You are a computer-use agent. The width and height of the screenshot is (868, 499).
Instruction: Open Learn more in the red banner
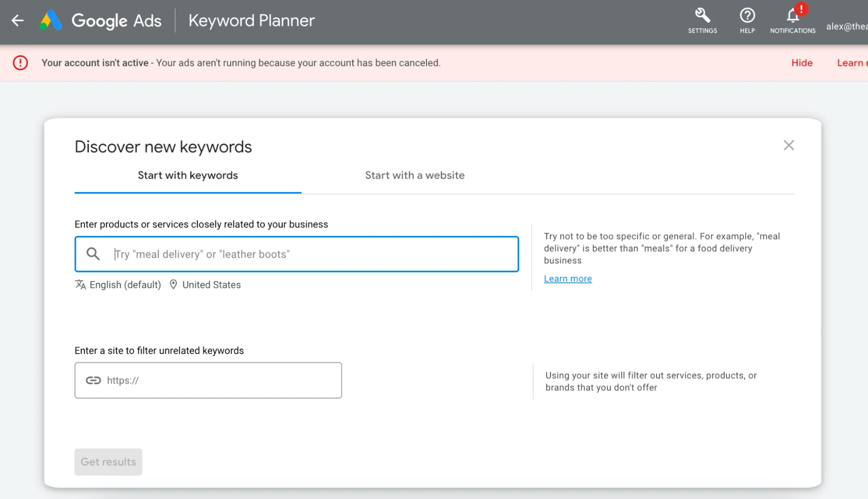click(x=852, y=63)
